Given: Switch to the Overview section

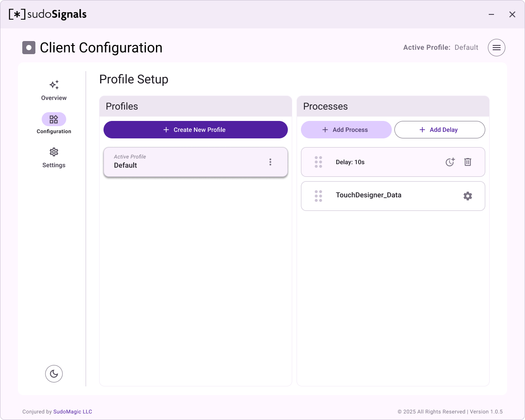Looking at the screenshot, I should click(54, 90).
